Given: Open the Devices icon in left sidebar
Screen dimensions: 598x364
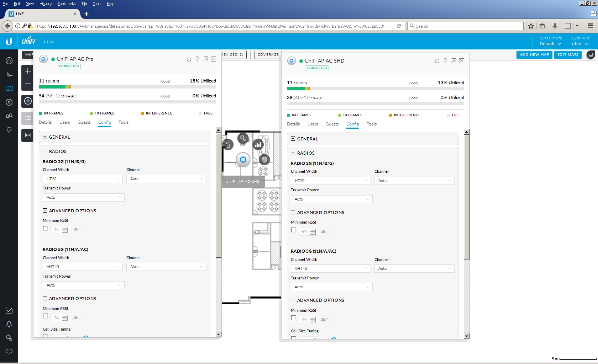Looking at the screenshot, I should click(x=9, y=102).
